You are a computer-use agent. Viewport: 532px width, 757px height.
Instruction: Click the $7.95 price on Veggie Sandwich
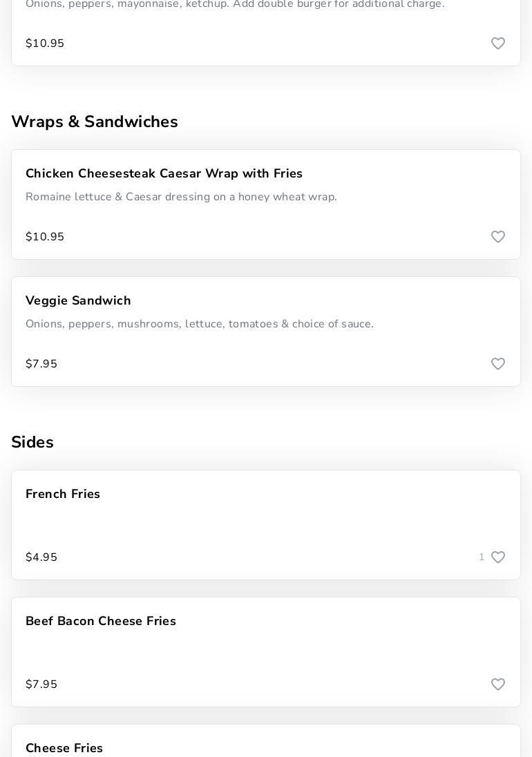(41, 364)
